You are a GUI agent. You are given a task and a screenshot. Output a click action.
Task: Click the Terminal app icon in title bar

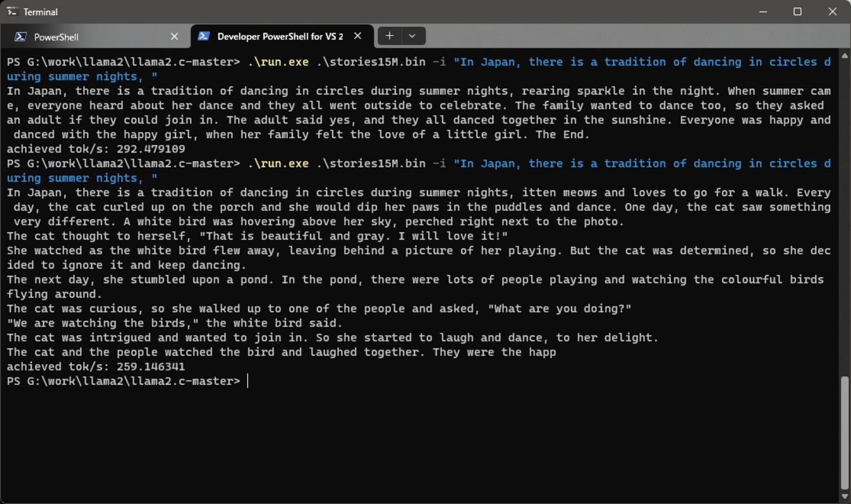[12, 12]
